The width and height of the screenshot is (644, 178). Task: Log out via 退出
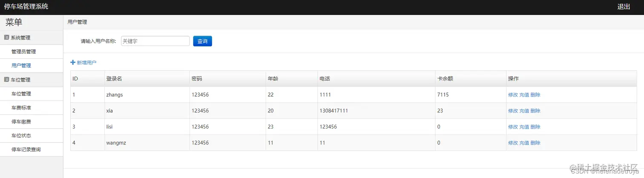coord(624,7)
